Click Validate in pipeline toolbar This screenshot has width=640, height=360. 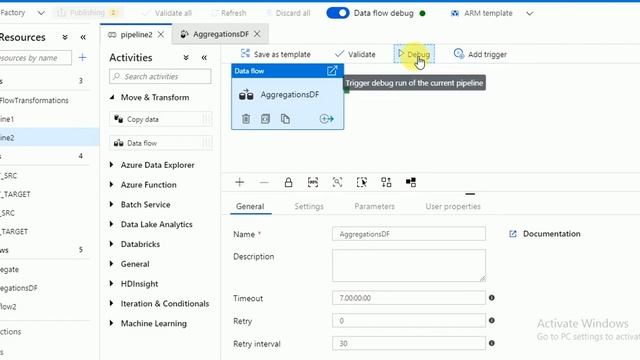[355, 54]
